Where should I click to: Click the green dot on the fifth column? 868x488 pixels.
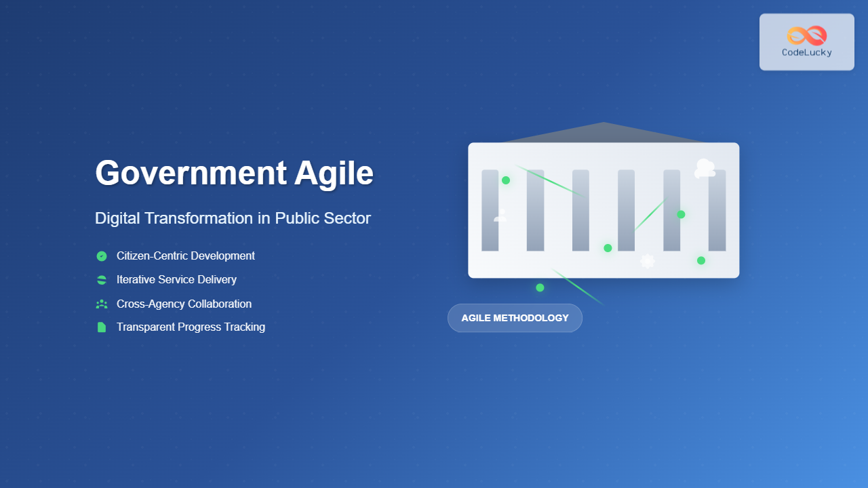pyautogui.click(x=680, y=215)
